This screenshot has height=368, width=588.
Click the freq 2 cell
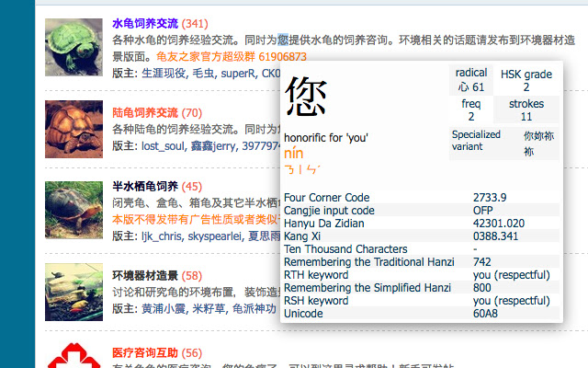pyautogui.click(x=471, y=110)
